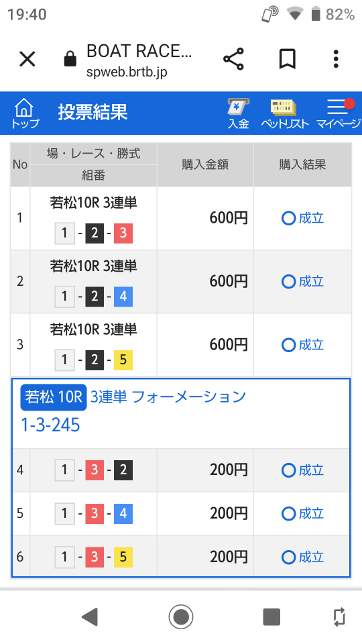Open the browser three-dot overflow menu
Viewport: 362px width, 644px height.
336,59
